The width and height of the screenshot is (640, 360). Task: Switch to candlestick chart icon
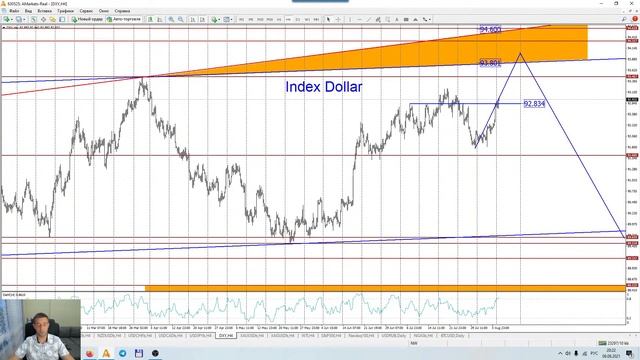[x=160, y=19]
